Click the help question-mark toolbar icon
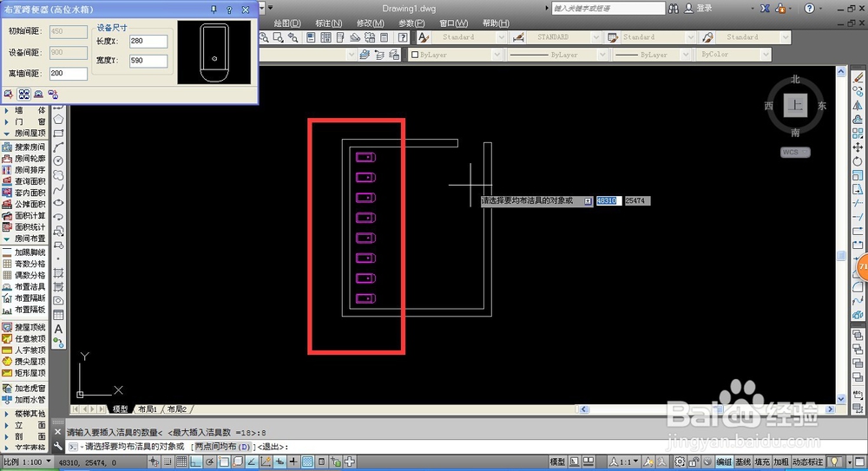Image resolution: width=868 pixels, height=471 pixels. tap(403, 37)
